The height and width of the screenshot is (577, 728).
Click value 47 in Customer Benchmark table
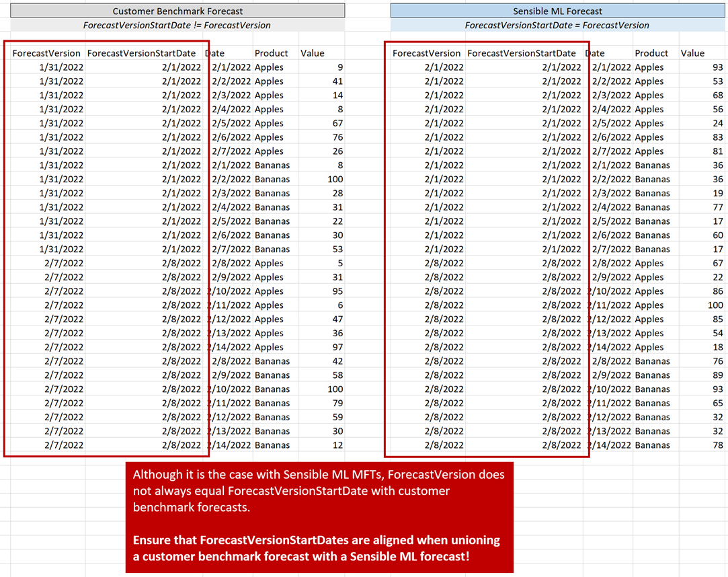pyautogui.click(x=337, y=319)
